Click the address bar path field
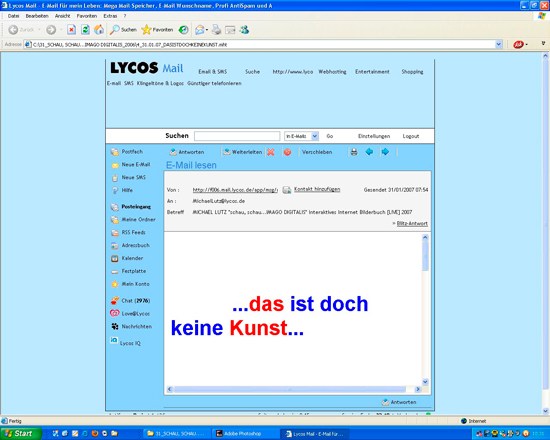The image size is (550, 440). (x=260, y=45)
